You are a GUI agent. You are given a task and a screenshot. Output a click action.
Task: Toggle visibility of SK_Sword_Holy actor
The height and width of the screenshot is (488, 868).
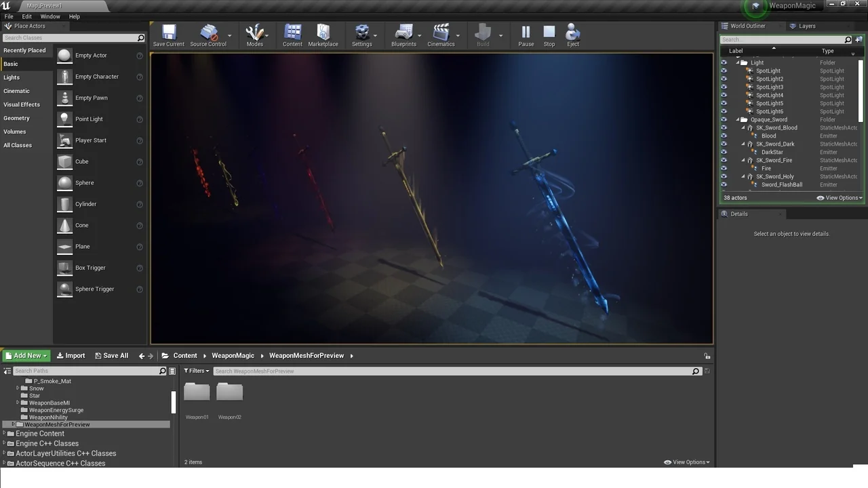[724, 176]
